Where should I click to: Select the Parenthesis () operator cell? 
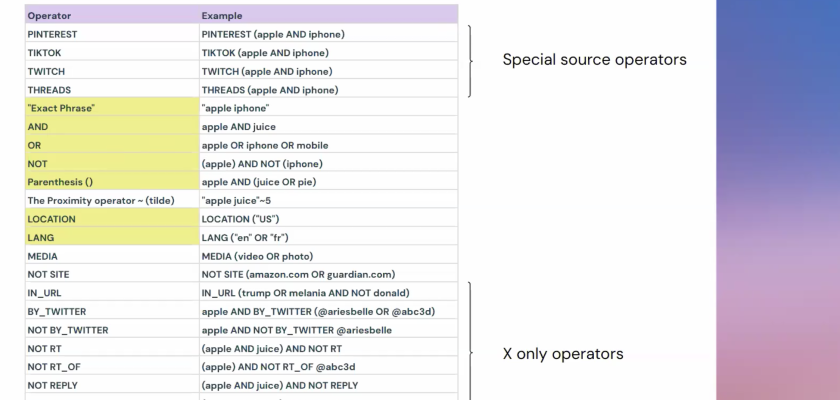pyautogui.click(x=110, y=182)
